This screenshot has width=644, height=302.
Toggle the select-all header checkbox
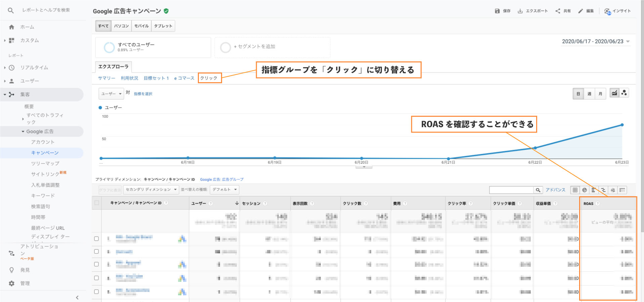pyautogui.click(x=97, y=203)
